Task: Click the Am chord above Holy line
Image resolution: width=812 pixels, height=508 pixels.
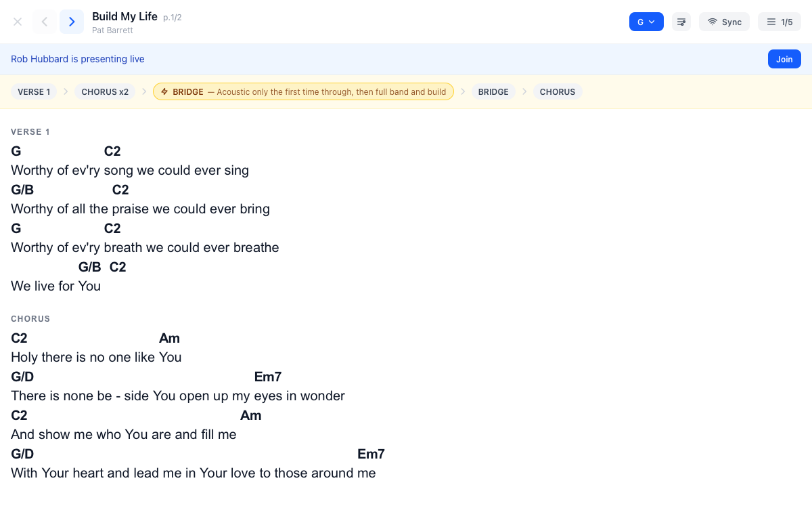Action: pos(169,338)
